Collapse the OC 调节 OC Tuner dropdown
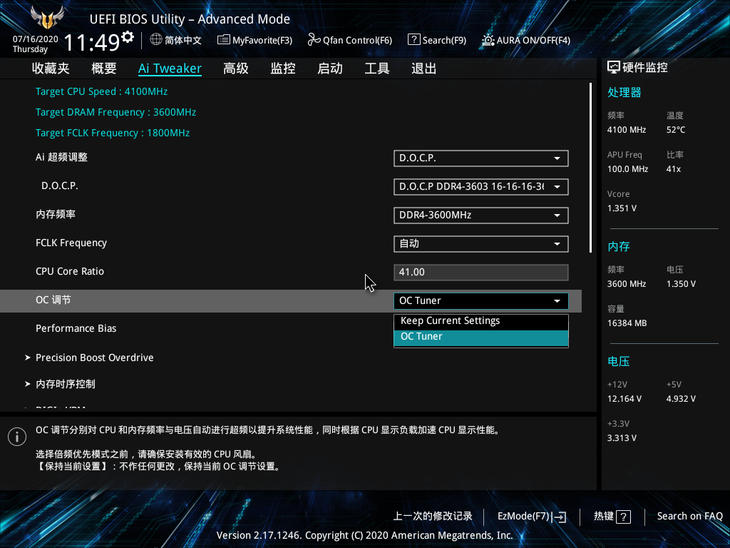The height and width of the screenshot is (548, 730). [x=481, y=301]
